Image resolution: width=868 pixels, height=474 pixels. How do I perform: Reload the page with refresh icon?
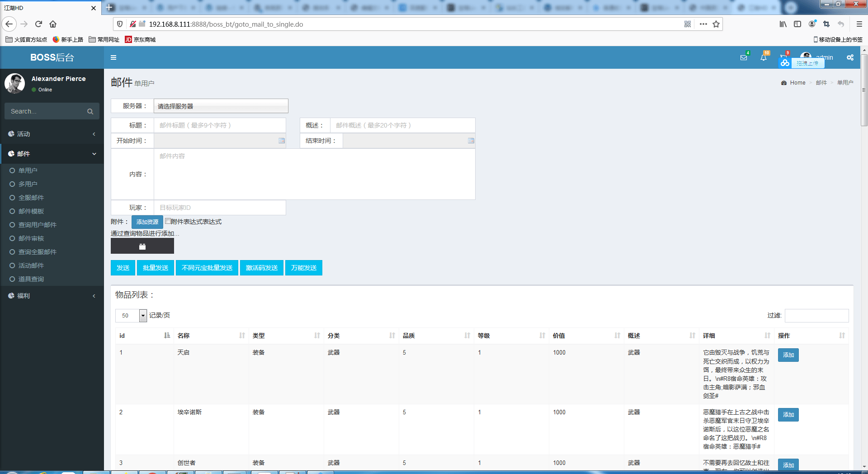tap(38, 24)
